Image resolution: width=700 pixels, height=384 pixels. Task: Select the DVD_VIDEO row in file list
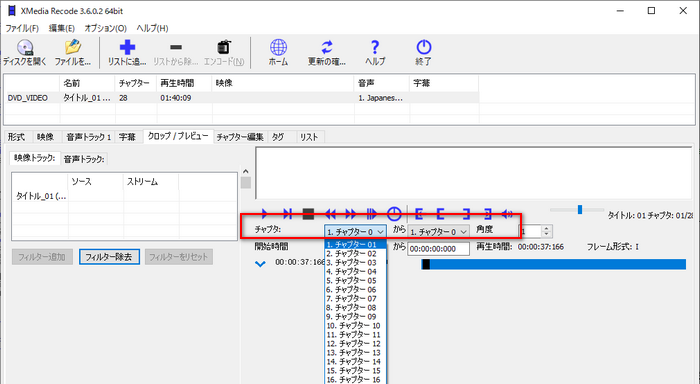point(241,98)
